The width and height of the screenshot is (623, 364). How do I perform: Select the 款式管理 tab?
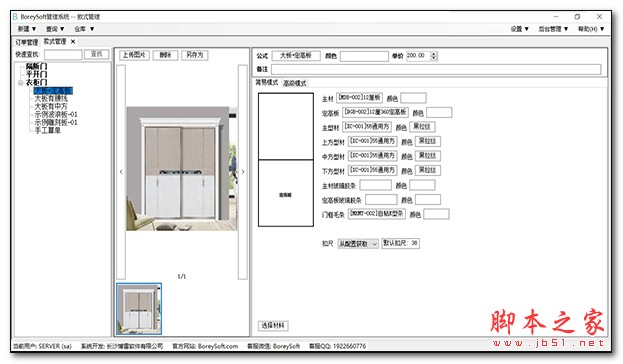(55, 41)
